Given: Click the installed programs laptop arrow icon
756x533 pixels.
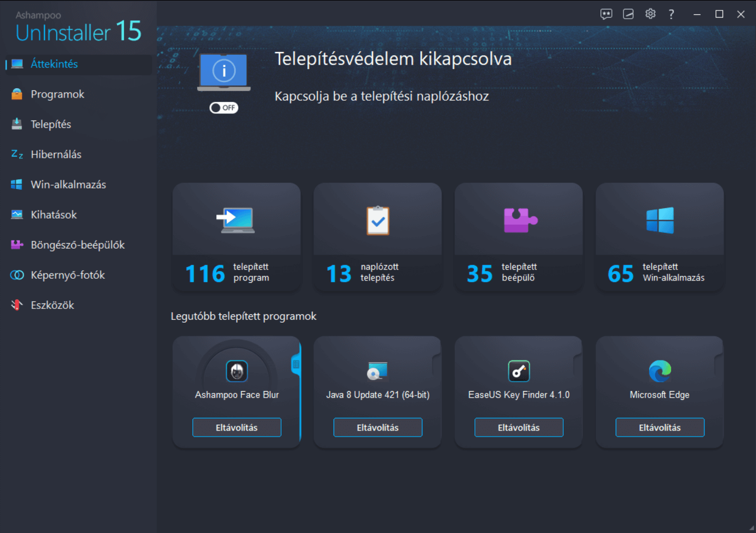Looking at the screenshot, I should (236, 220).
